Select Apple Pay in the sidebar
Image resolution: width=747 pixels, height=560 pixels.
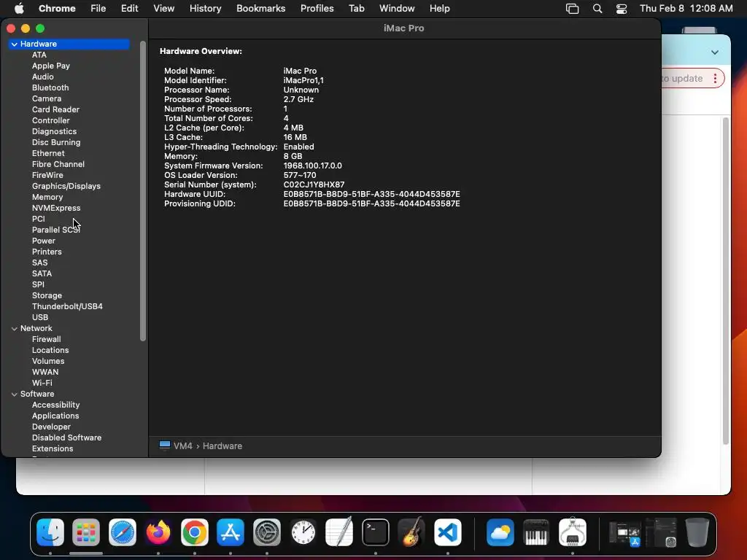(x=51, y=66)
